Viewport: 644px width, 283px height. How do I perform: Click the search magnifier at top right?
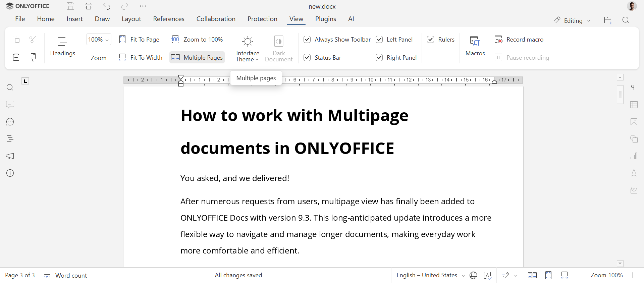(626, 20)
